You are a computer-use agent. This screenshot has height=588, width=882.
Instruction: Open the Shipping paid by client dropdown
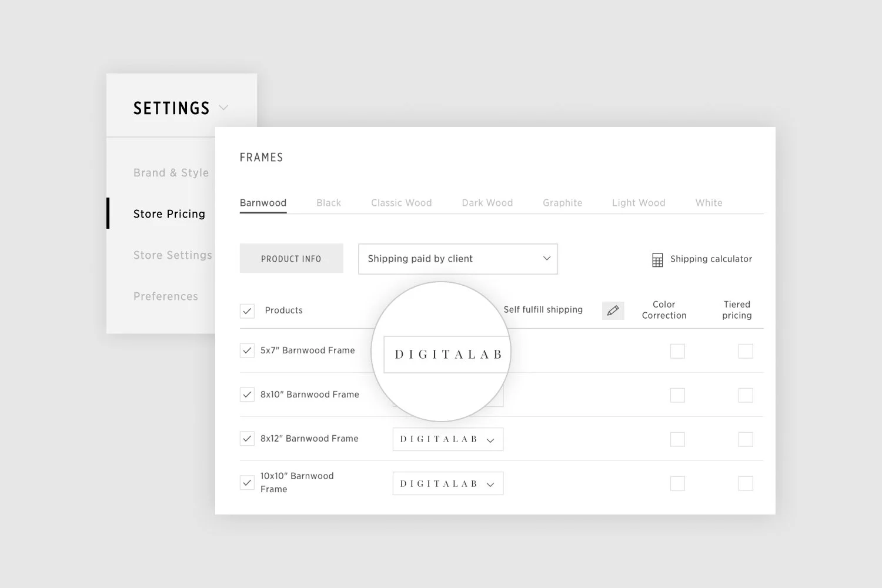click(x=458, y=259)
